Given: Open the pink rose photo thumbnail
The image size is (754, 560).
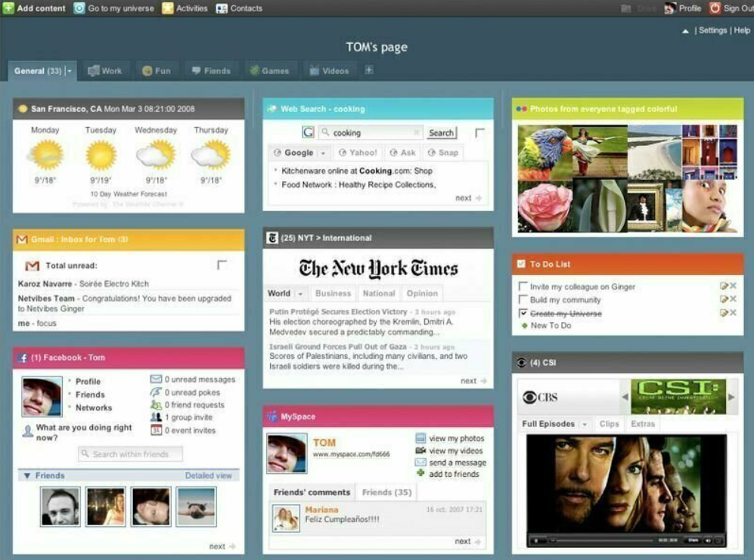Looking at the screenshot, I should tap(545, 206).
